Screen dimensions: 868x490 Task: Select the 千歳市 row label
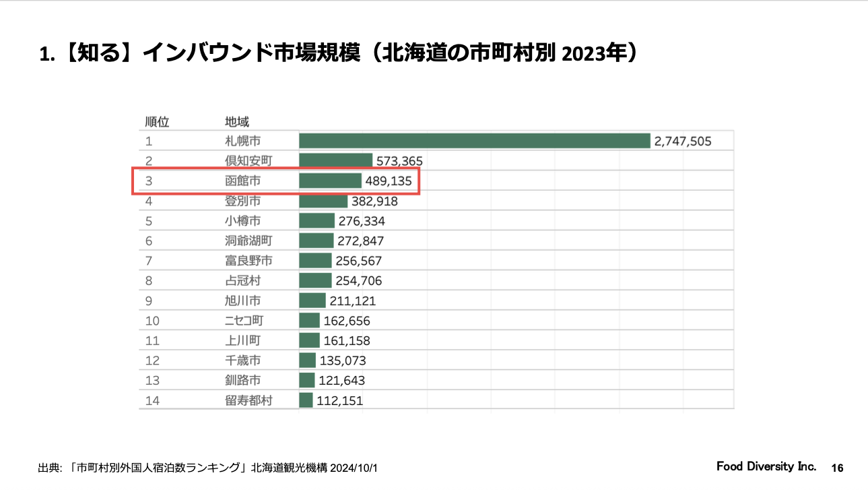click(x=242, y=361)
